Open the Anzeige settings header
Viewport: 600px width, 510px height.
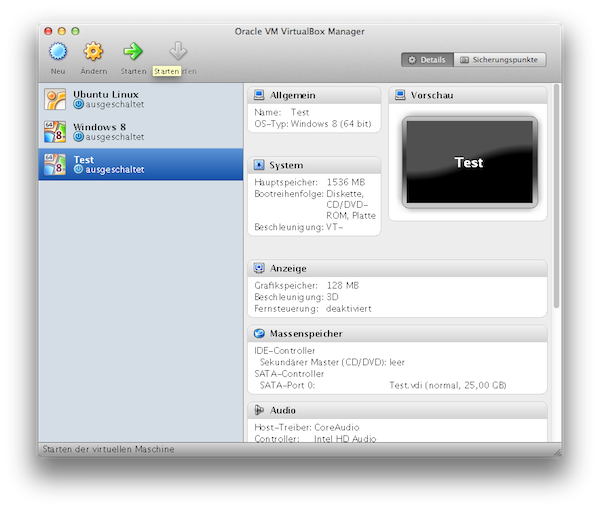(x=397, y=269)
